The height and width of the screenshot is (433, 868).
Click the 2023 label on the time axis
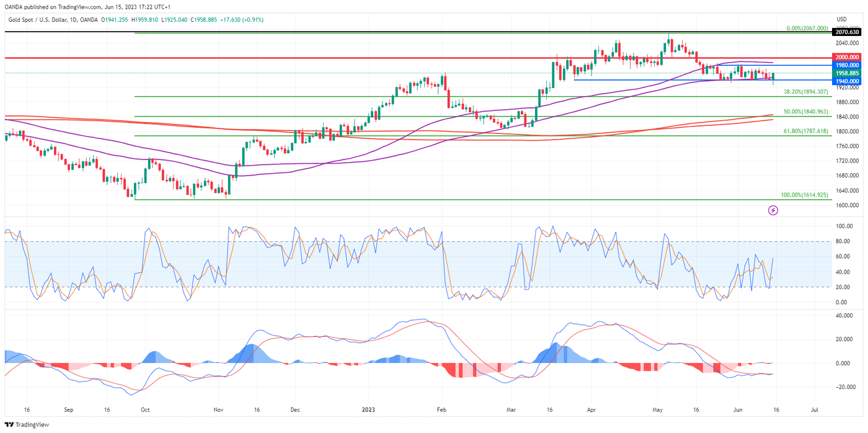coord(368,410)
